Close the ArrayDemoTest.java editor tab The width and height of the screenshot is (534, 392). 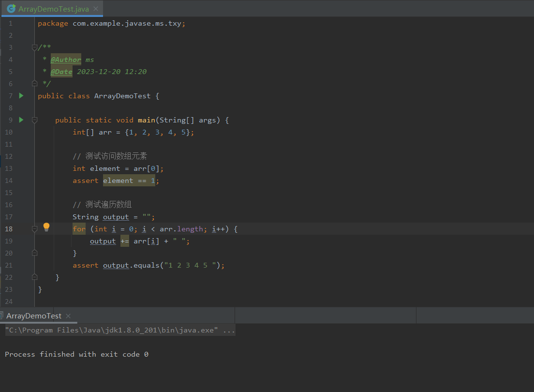pyautogui.click(x=96, y=9)
